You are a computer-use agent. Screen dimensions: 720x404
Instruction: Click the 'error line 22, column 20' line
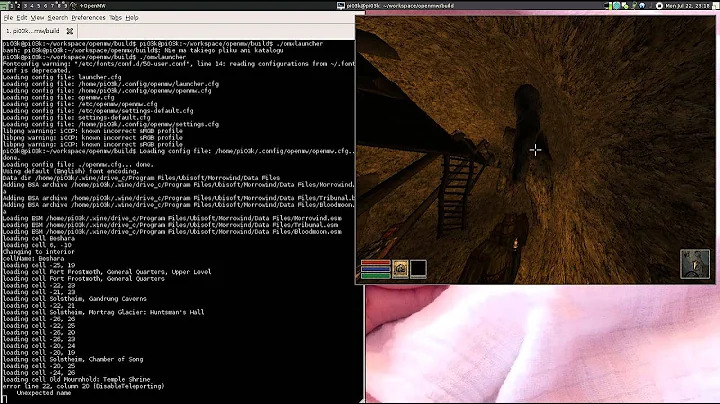point(83,387)
